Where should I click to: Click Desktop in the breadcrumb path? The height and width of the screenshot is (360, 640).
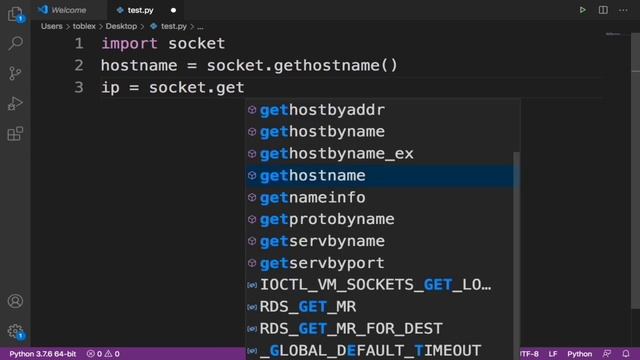pyautogui.click(x=121, y=26)
